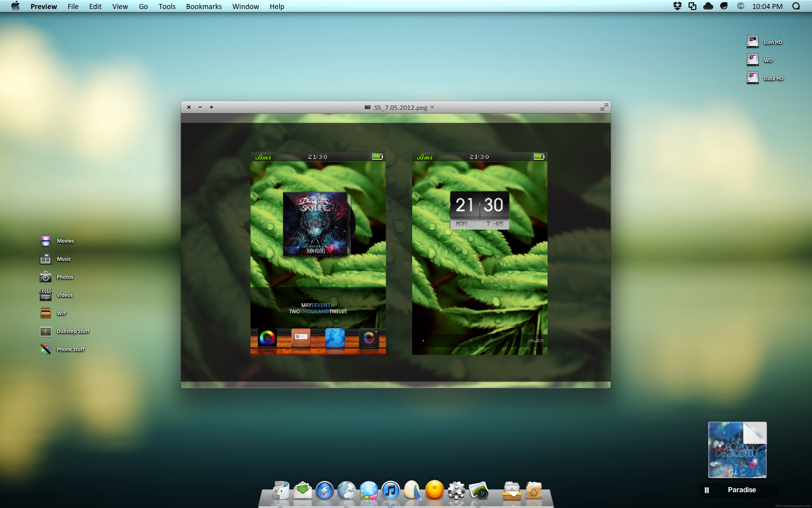Open Finder from the dock
The width and height of the screenshot is (812, 508).
click(281, 491)
